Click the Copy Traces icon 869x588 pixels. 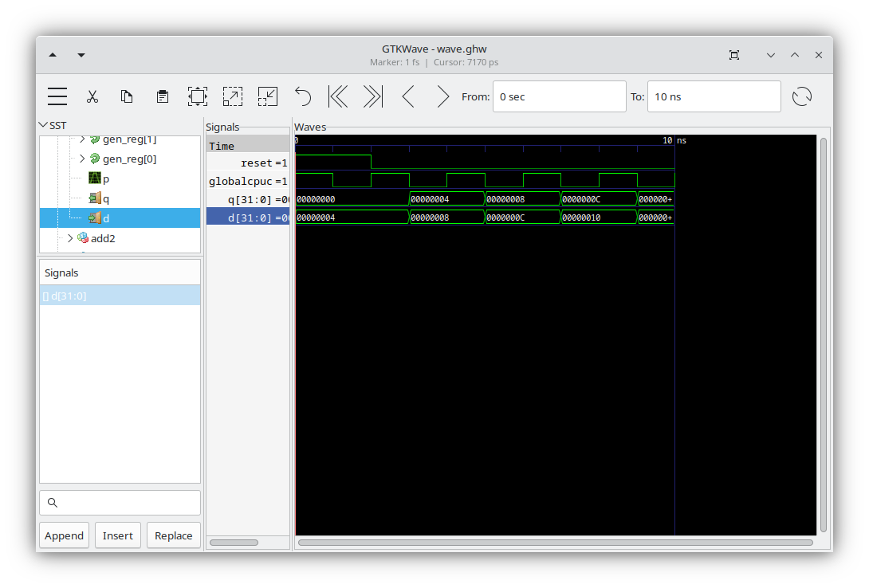[x=127, y=96]
